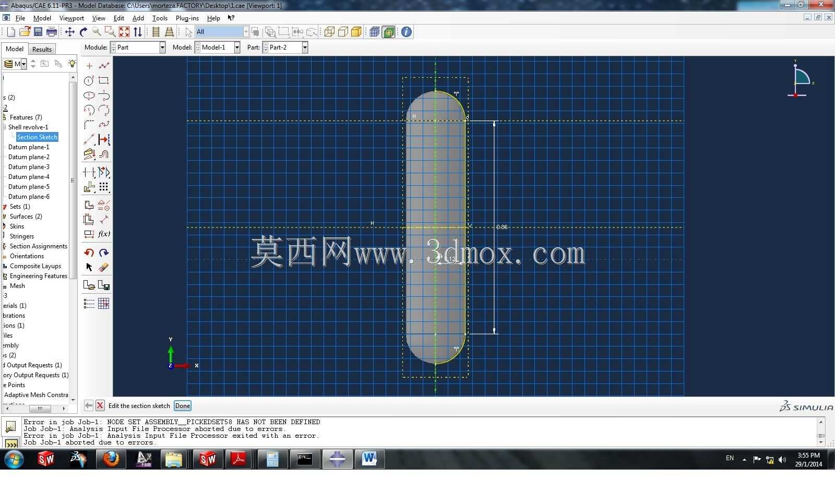835x504 pixels.
Task: Select the Create Ellipse tool
Action: (89, 95)
